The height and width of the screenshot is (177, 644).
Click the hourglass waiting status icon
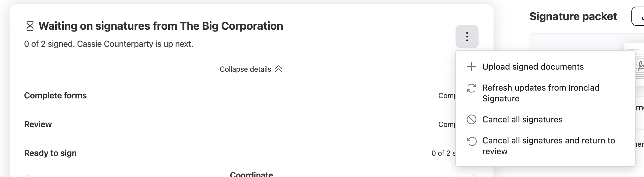30,26
